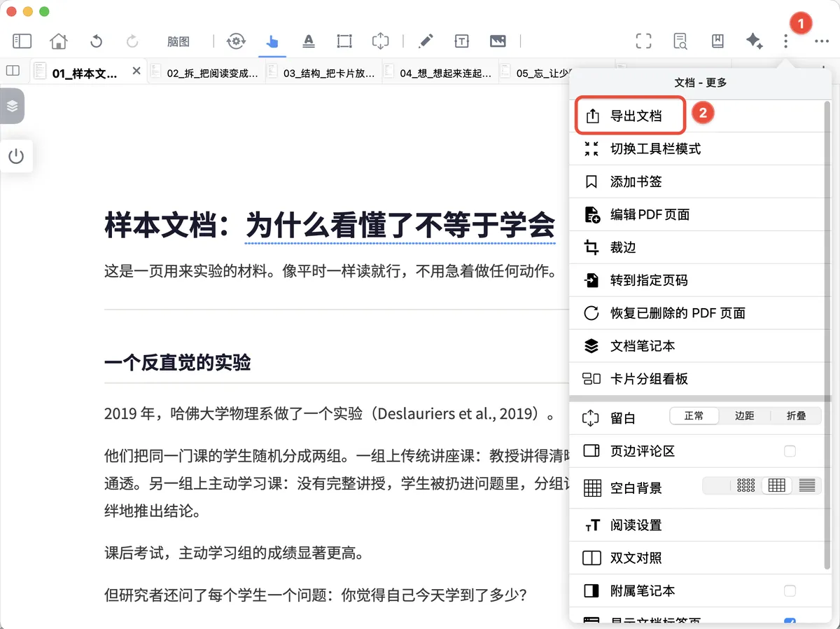The width and height of the screenshot is (840, 629).
Task: Enable the 附属笔记本 checkbox
Action: point(790,591)
